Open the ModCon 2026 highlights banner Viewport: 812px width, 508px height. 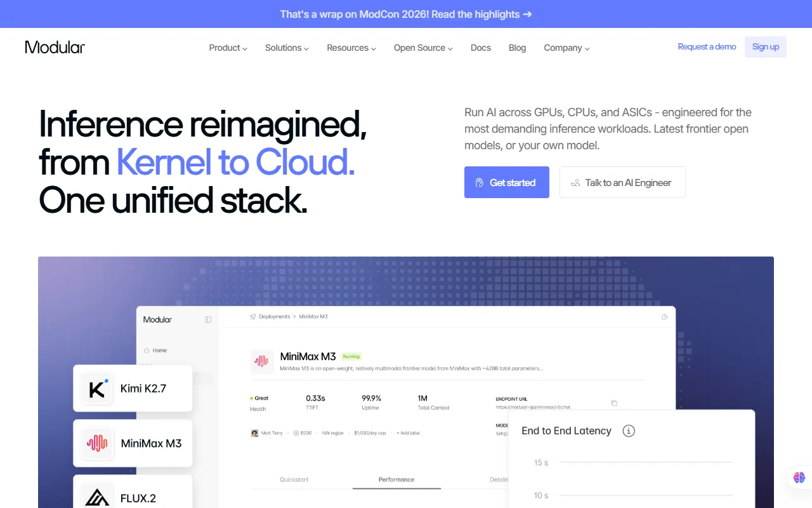(406, 14)
